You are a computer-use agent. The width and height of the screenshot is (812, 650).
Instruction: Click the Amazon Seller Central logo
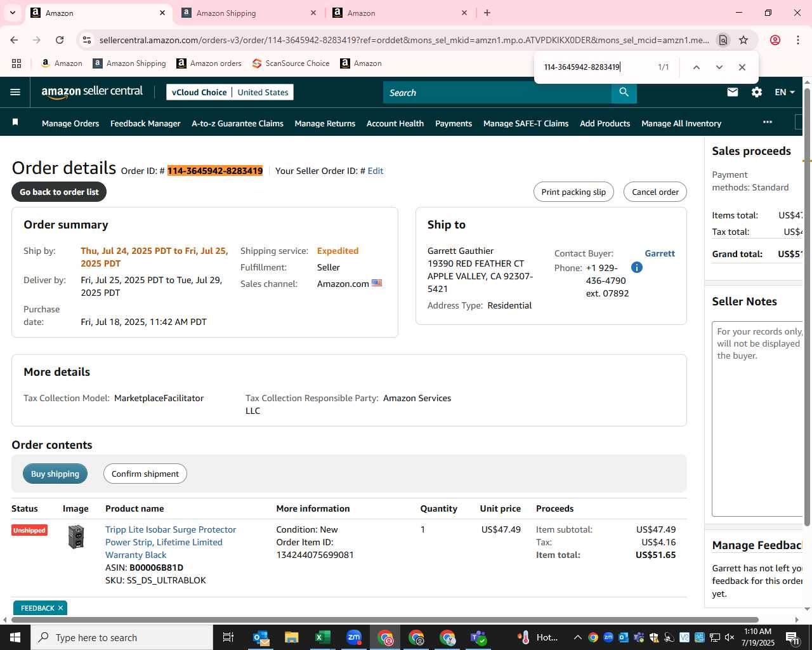(92, 92)
